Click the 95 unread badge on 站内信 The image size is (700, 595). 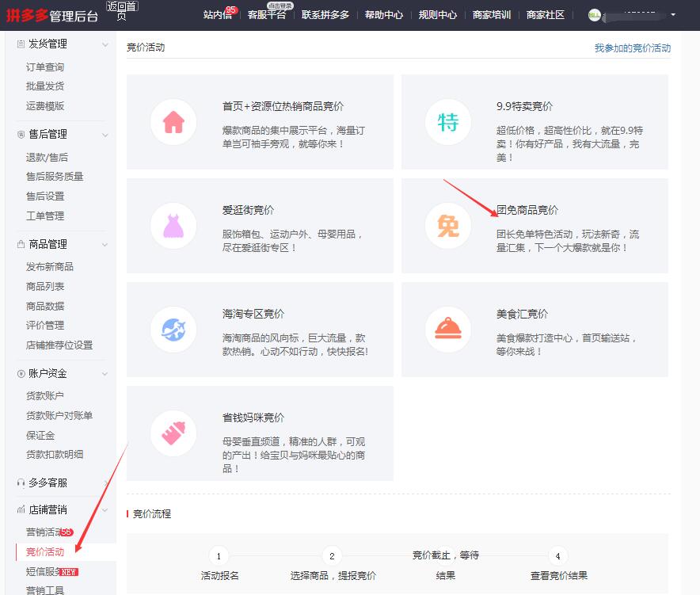pos(231,10)
